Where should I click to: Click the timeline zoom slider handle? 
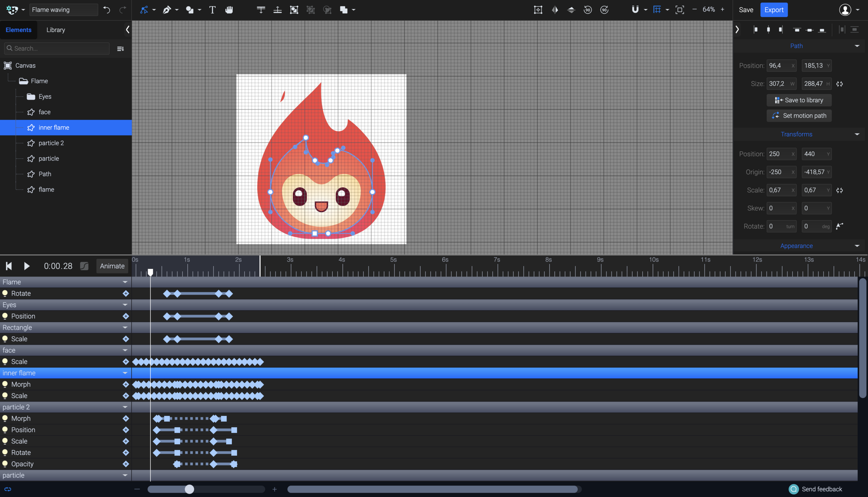(189, 489)
